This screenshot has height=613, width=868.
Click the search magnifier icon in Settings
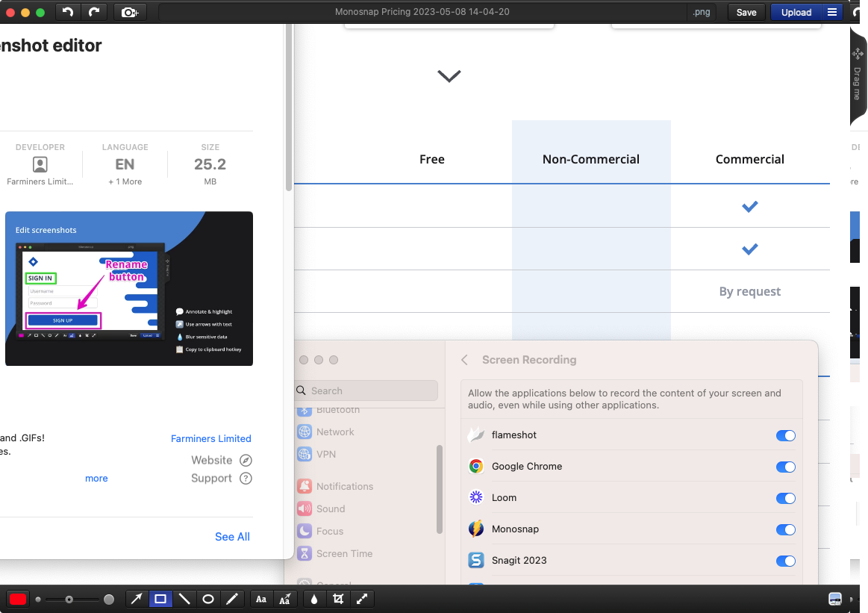pos(301,390)
